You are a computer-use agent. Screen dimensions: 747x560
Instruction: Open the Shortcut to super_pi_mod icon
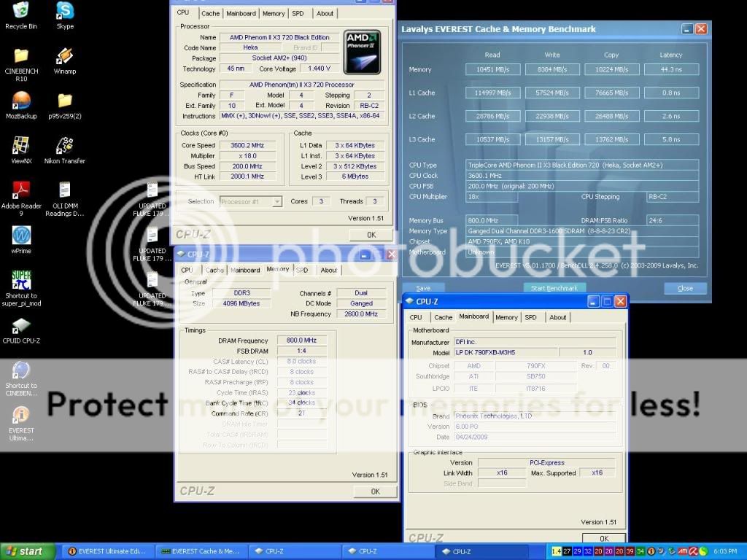pyautogui.click(x=21, y=288)
